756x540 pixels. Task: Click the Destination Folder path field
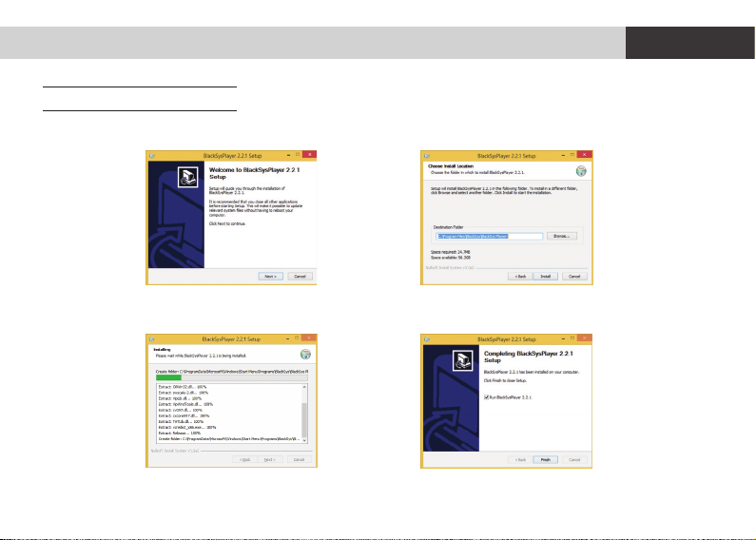coord(490,236)
